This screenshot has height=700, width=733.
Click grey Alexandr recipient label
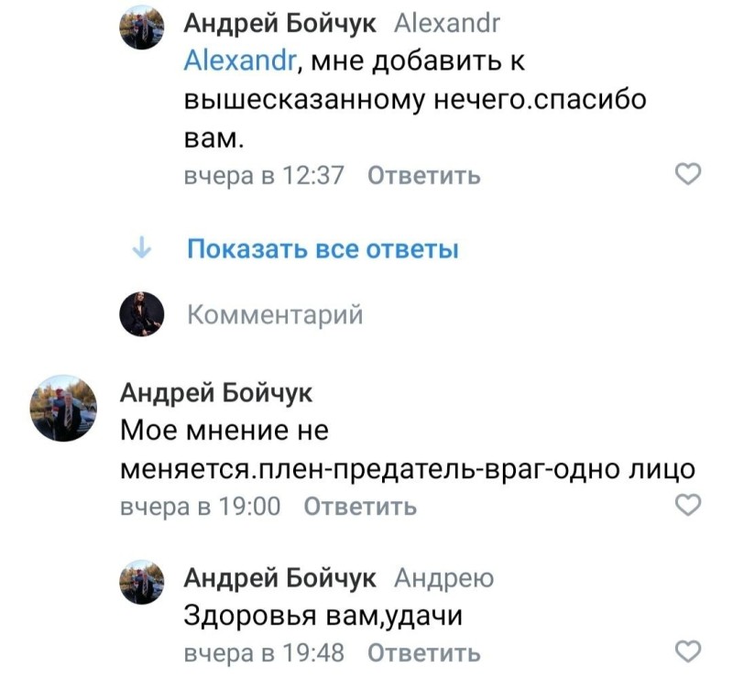(x=447, y=24)
